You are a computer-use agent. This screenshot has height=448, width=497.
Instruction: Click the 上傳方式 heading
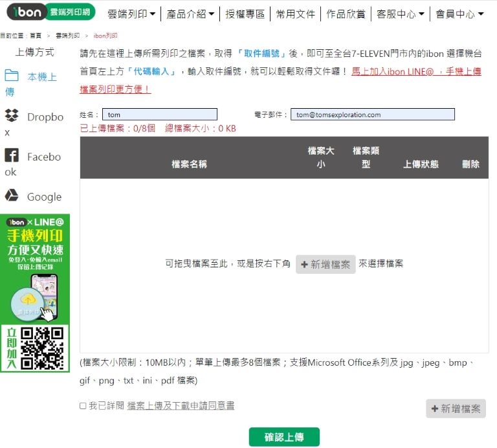tap(34, 52)
